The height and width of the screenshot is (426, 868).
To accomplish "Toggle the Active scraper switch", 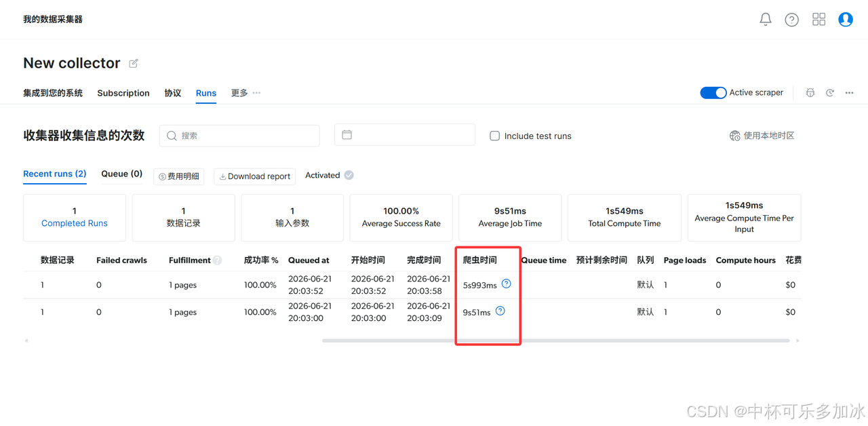I will tap(713, 93).
